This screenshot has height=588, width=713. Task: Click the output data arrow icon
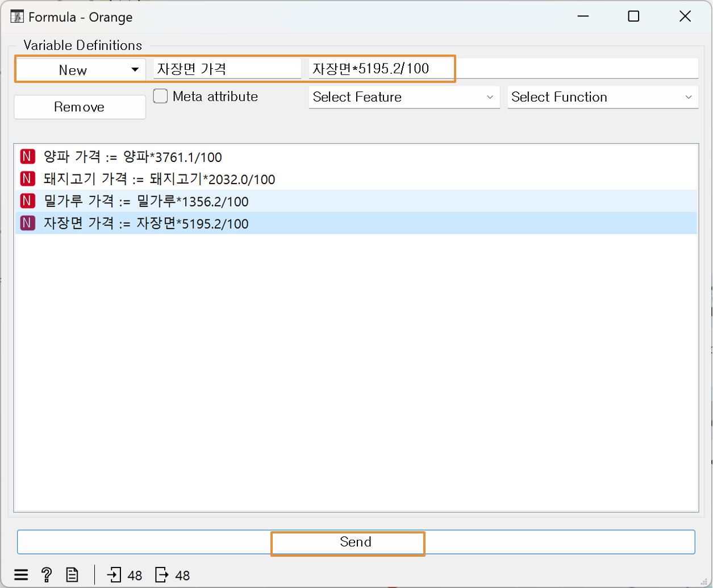pos(162,575)
